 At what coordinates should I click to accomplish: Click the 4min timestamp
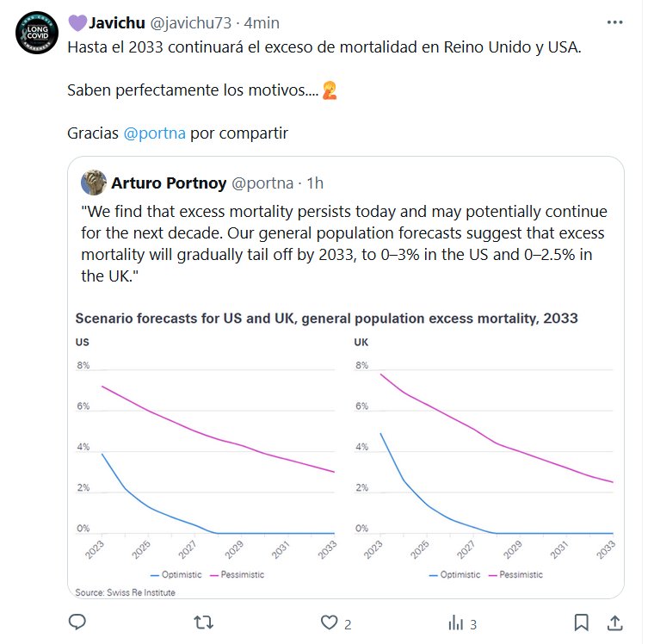(262, 22)
